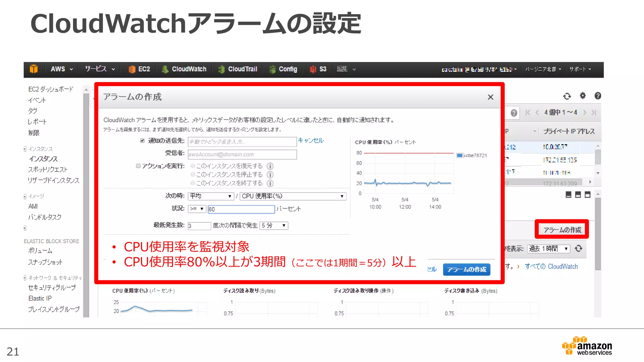Open the S3 service shortcut
The width and height of the screenshot is (644, 362).
[x=318, y=69]
